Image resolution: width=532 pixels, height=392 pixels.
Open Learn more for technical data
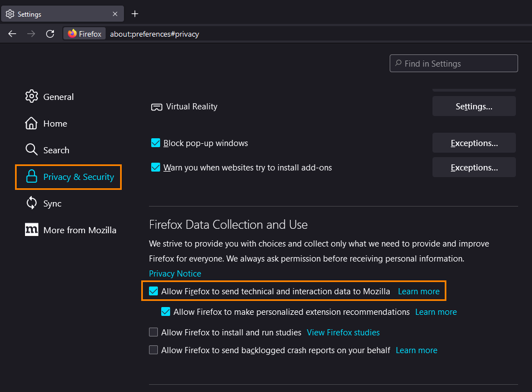pyautogui.click(x=419, y=292)
